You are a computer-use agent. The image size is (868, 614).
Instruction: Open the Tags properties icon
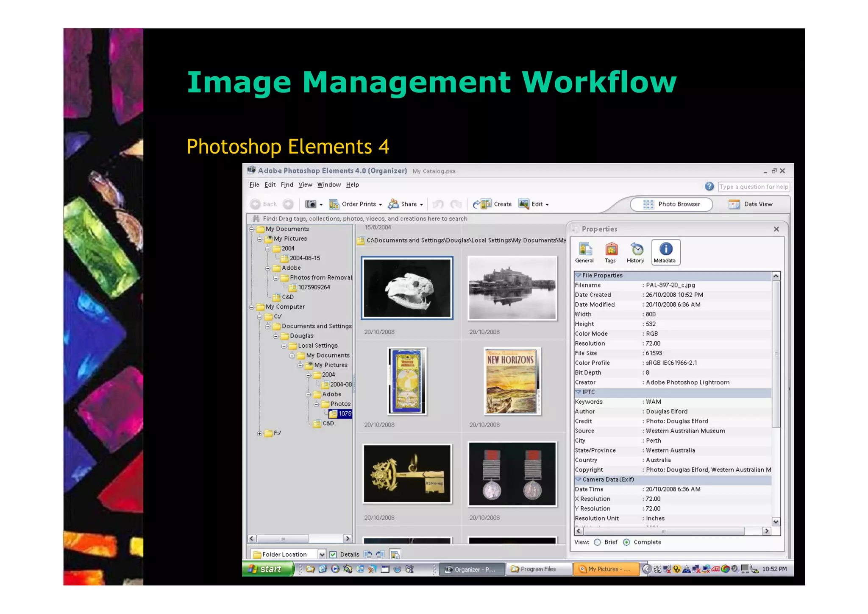point(611,252)
